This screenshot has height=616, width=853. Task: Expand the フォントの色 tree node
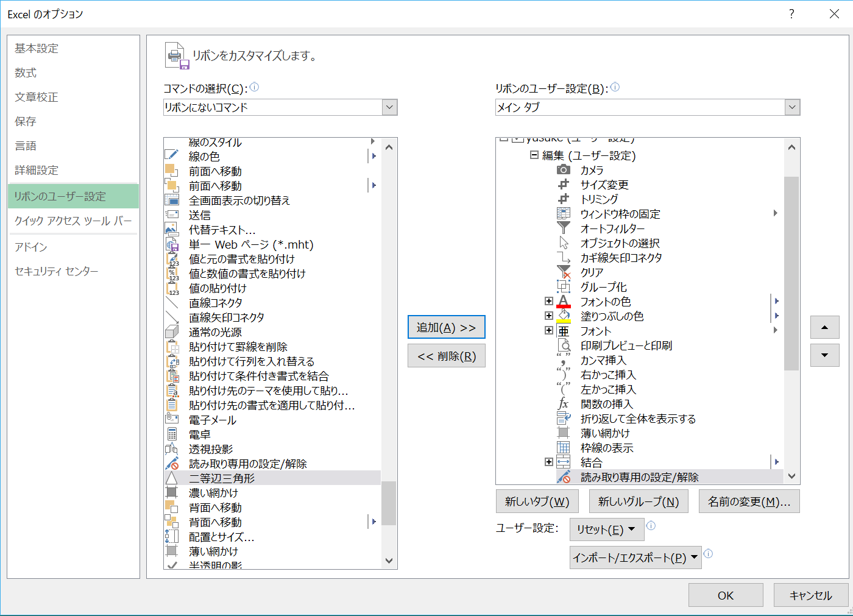pos(549,302)
